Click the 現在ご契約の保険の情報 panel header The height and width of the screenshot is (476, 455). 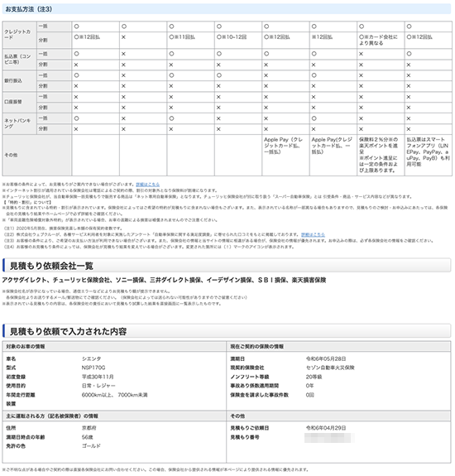tap(338, 346)
